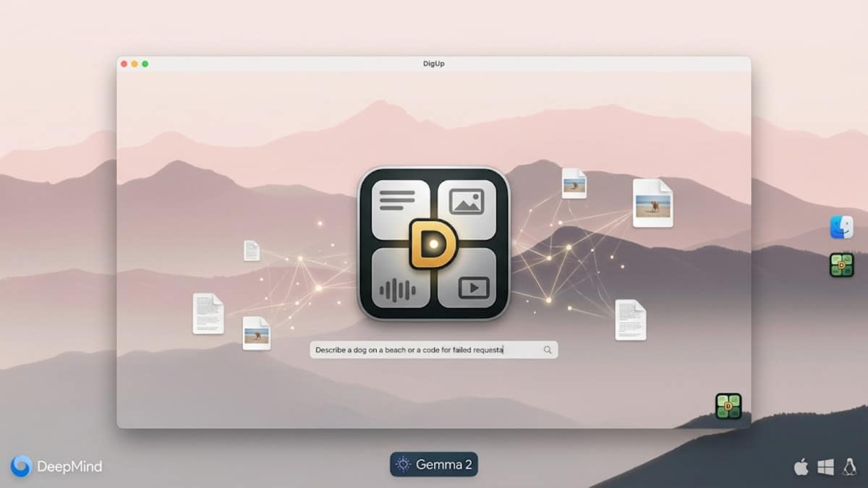The width and height of the screenshot is (868, 488).
Task: Click the audio waveform tile in DigUp logo
Action: tap(400, 279)
